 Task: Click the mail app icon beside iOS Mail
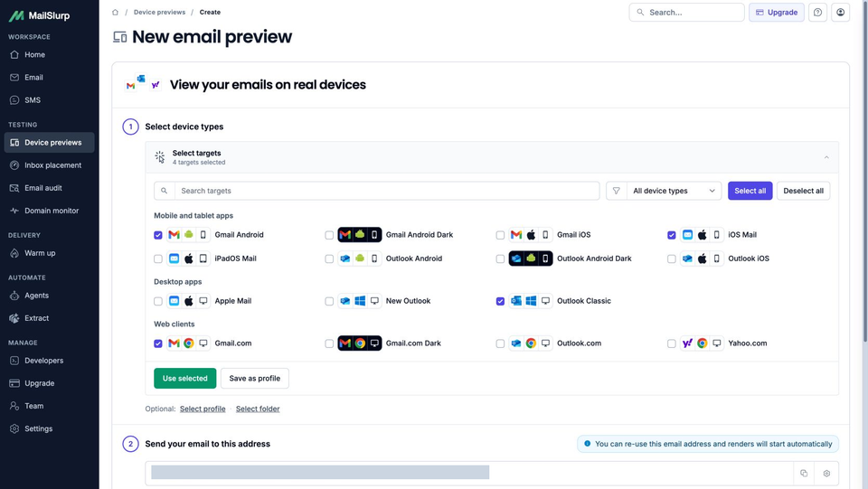pos(687,234)
